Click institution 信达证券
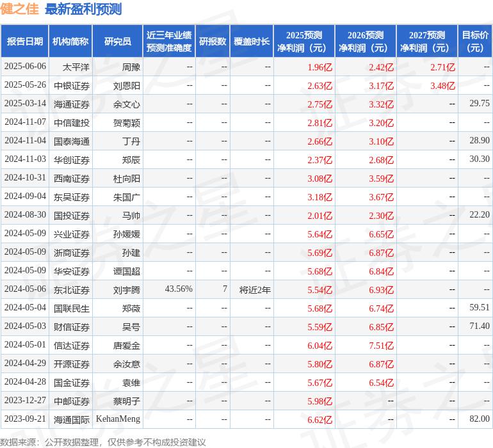The image size is (493, 448). tap(71, 345)
